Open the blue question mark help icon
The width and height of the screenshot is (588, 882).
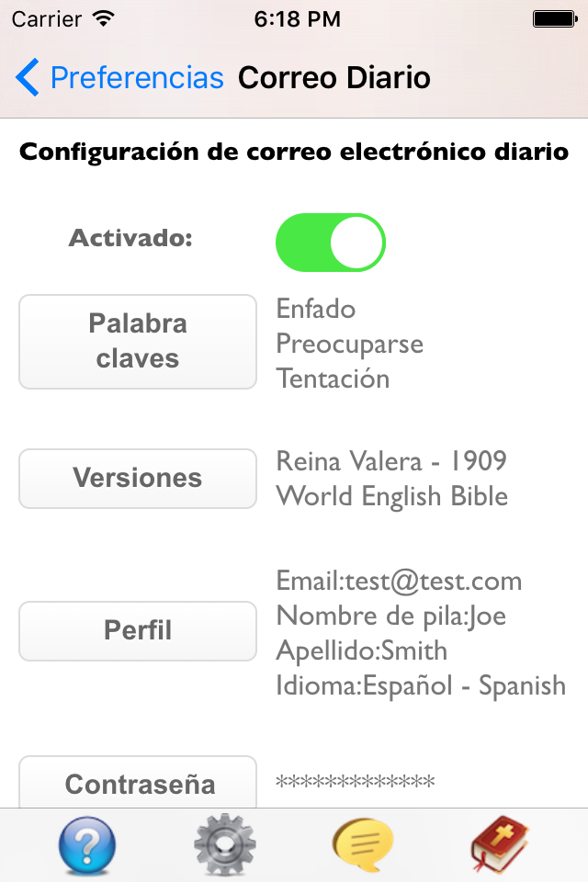[x=87, y=845]
